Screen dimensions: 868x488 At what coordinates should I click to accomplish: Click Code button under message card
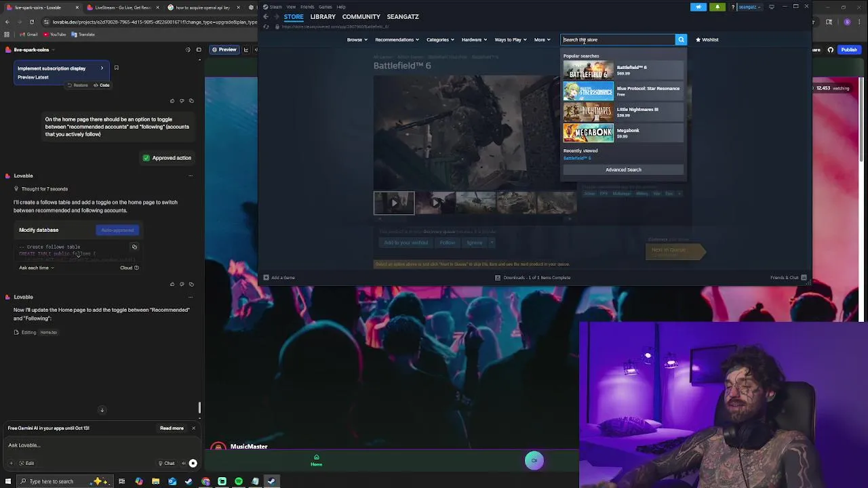click(x=102, y=85)
